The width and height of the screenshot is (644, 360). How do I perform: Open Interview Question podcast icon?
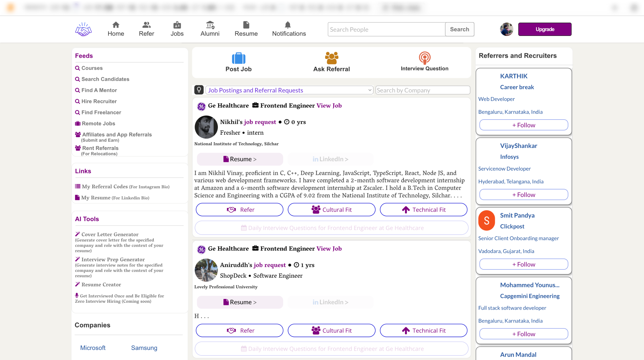point(424,58)
